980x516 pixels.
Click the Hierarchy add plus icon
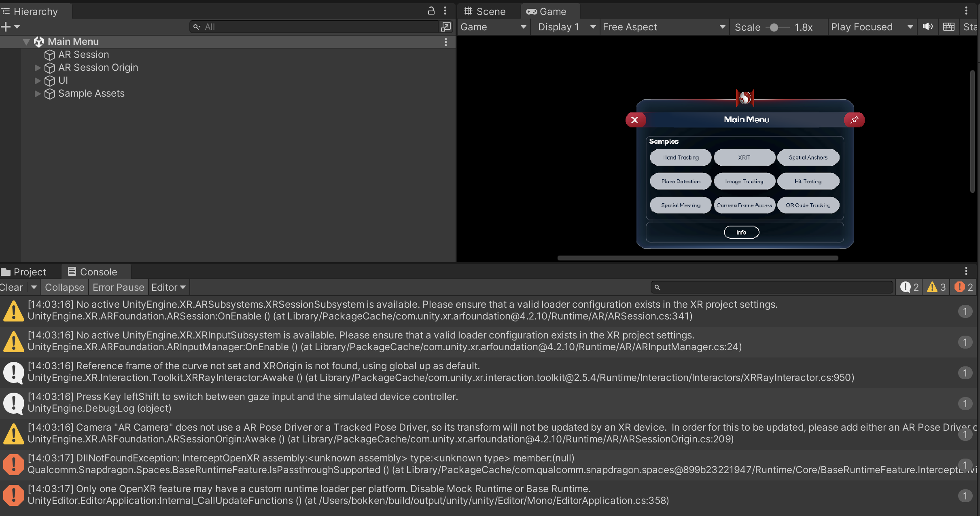(x=6, y=27)
